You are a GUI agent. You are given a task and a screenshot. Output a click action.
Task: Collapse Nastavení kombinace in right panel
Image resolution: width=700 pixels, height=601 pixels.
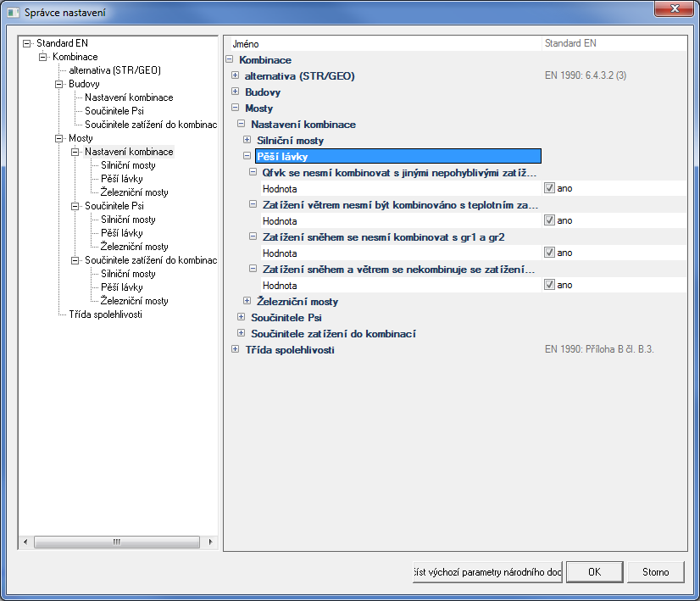tap(241, 124)
